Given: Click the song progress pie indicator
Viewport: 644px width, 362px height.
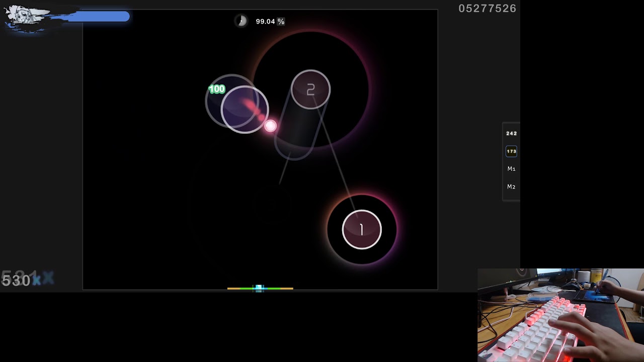Looking at the screenshot, I should pyautogui.click(x=242, y=21).
